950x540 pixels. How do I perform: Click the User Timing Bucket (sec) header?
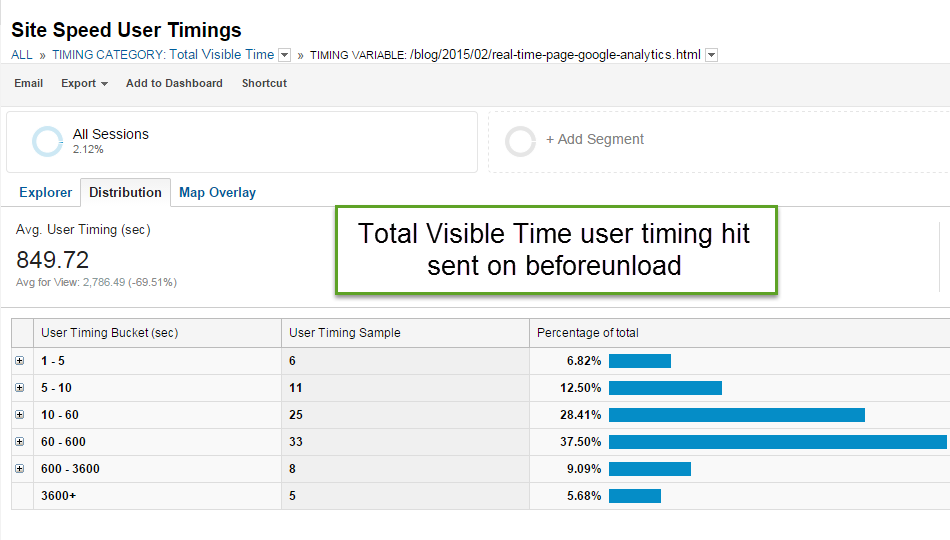[110, 333]
